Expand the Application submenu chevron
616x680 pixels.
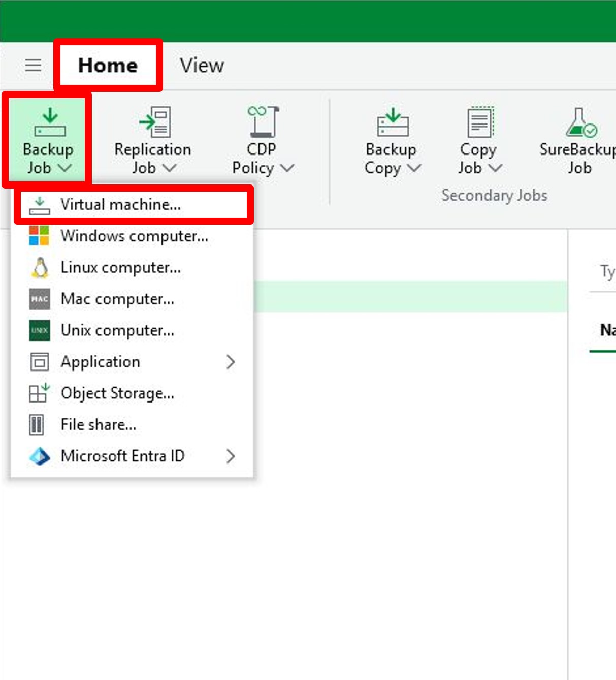click(x=231, y=362)
